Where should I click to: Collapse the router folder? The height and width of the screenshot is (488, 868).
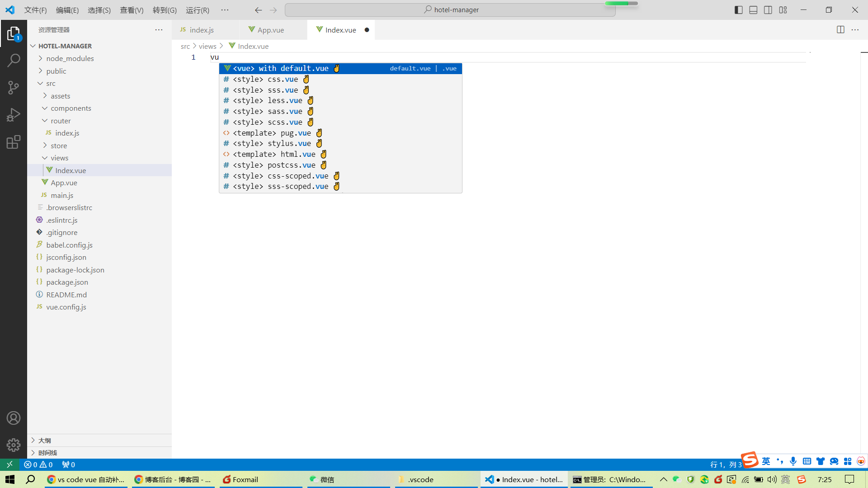pos(61,121)
